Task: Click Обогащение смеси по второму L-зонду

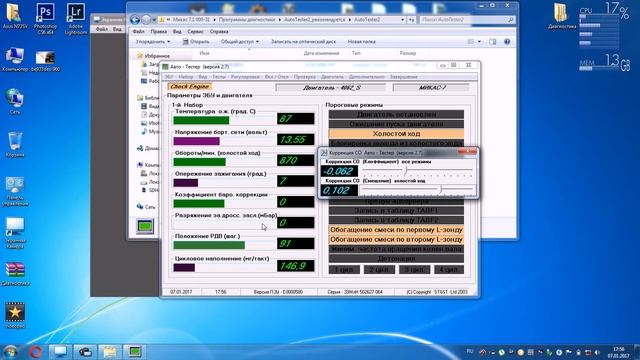Action: [x=396, y=240]
